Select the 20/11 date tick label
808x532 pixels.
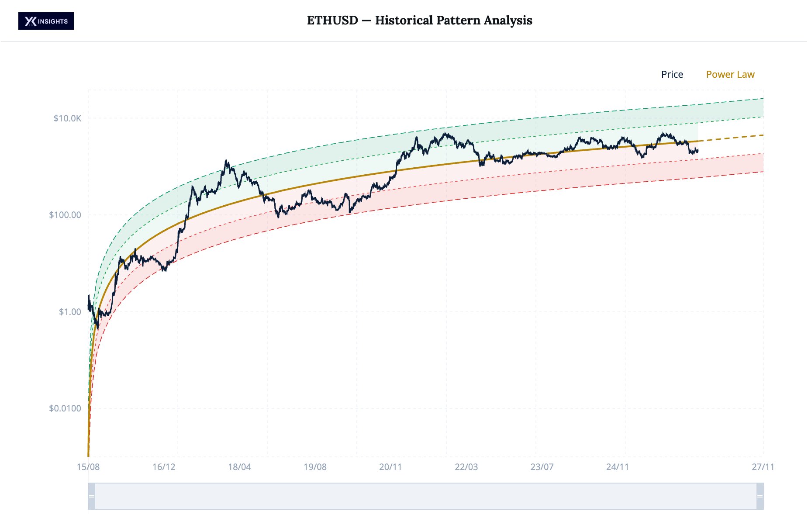[x=390, y=467]
